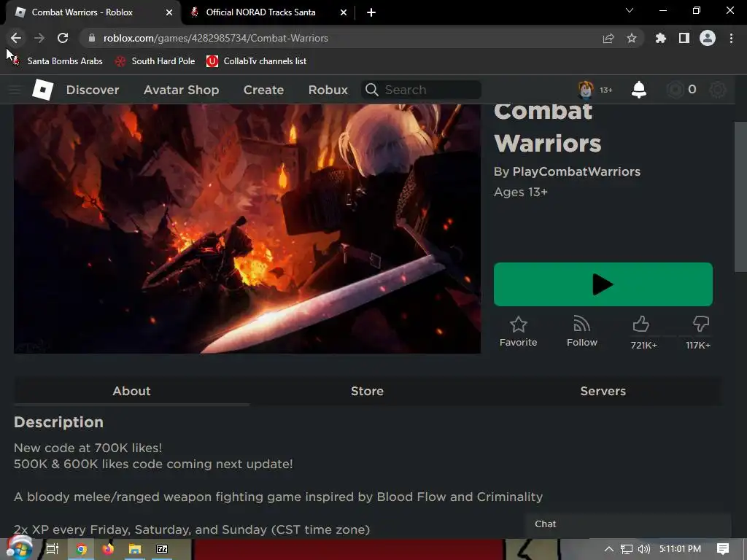747x560 pixels.
Task: Open the Santa Bombs Arabs bookmark
Action: [58, 61]
